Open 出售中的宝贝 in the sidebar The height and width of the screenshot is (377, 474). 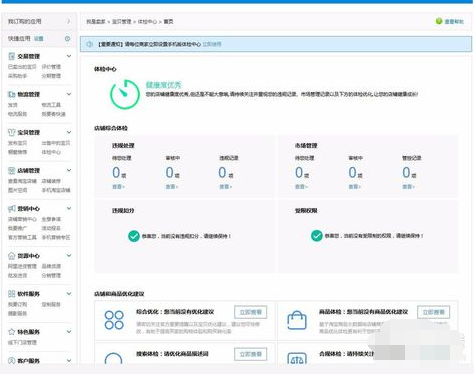pos(56,143)
